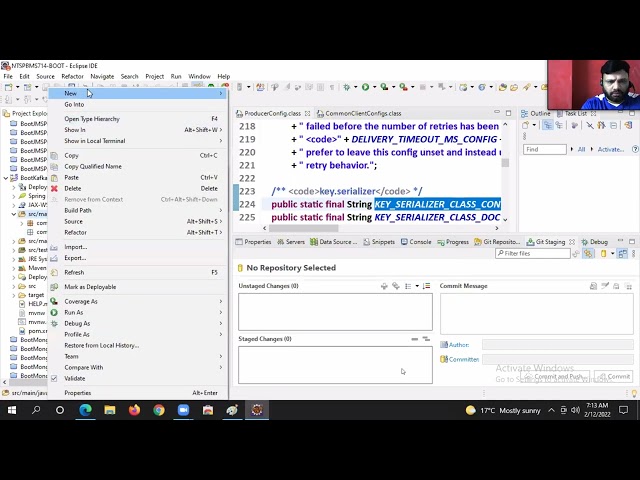Open the Navigate menu in menu bar
Viewport: 640px width, 480px height.
[x=102, y=76]
